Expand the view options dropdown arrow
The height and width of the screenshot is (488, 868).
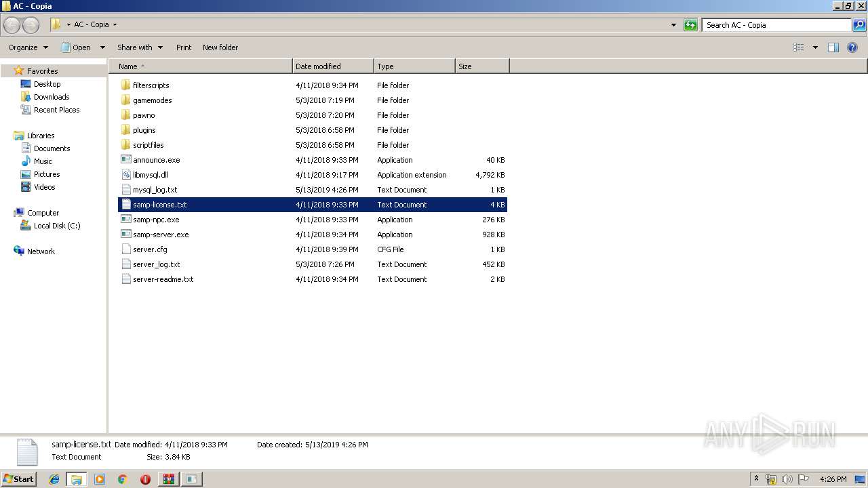click(x=815, y=47)
